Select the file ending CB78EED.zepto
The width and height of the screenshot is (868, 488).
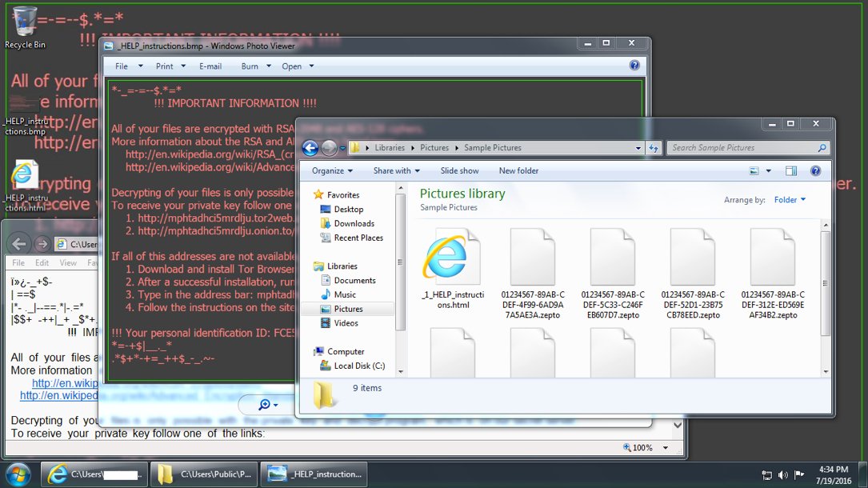click(693, 274)
